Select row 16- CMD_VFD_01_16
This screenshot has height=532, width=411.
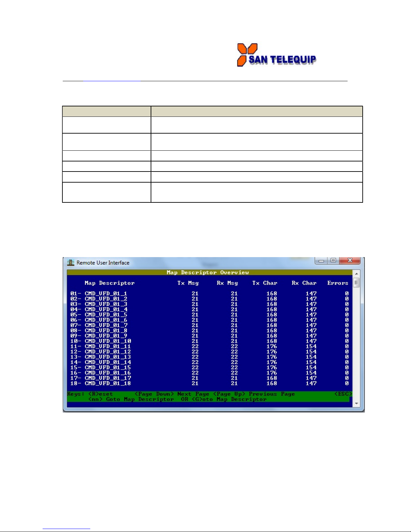[209, 373]
